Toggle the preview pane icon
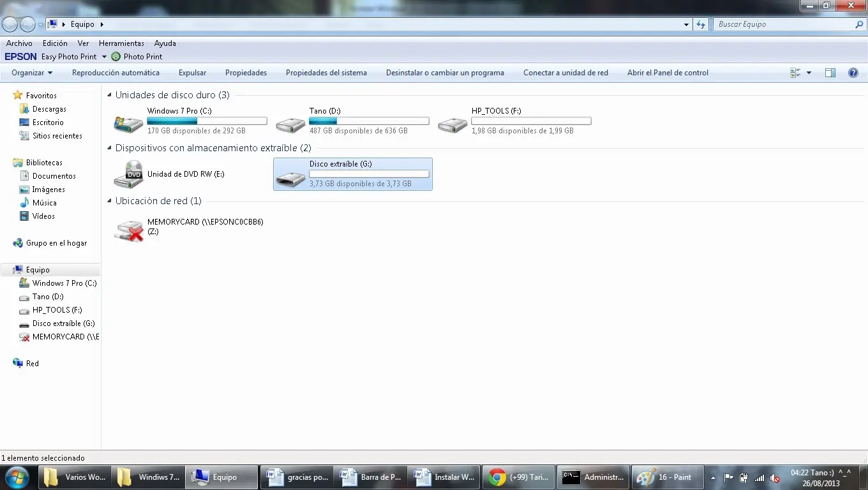Screen dimensions: 868x490 pos(830,73)
